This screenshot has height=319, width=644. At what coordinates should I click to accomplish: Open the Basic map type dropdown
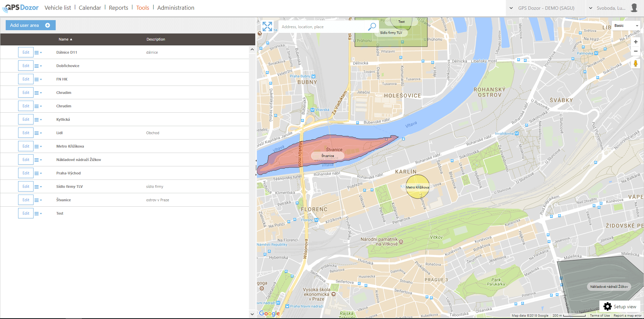coord(626,26)
